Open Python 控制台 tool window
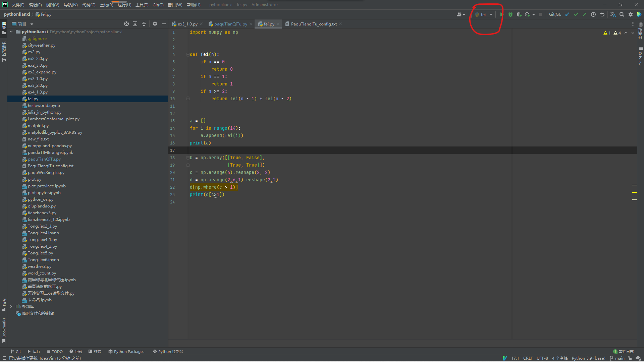Screen dimensions: 644x362 click(x=168, y=351)
